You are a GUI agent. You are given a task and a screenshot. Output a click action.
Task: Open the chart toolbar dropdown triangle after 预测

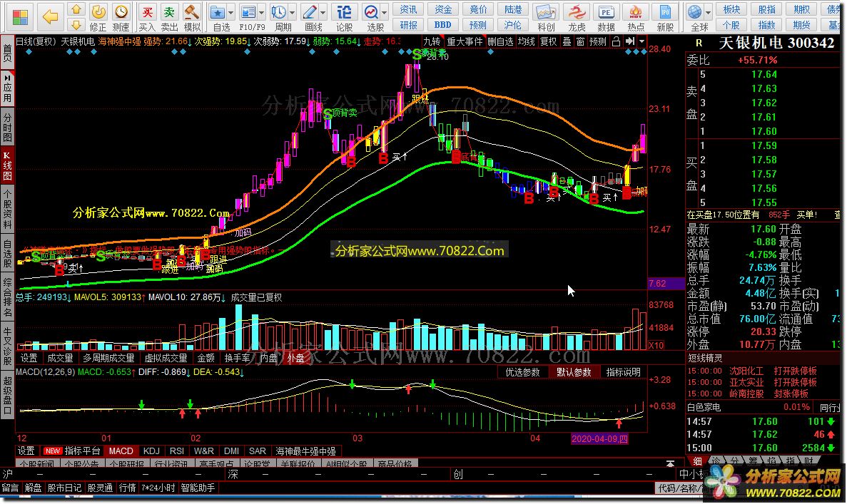click(641, 41)
